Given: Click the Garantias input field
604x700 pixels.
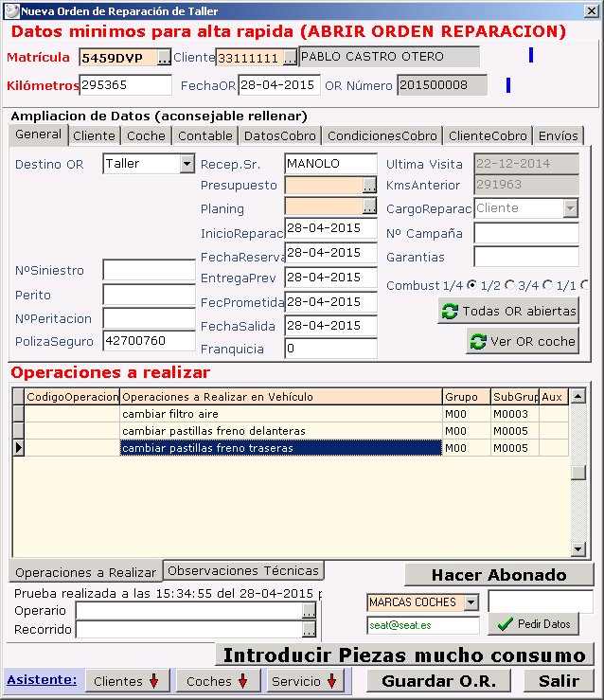Looking at the screenshot, I should [526, 257].
